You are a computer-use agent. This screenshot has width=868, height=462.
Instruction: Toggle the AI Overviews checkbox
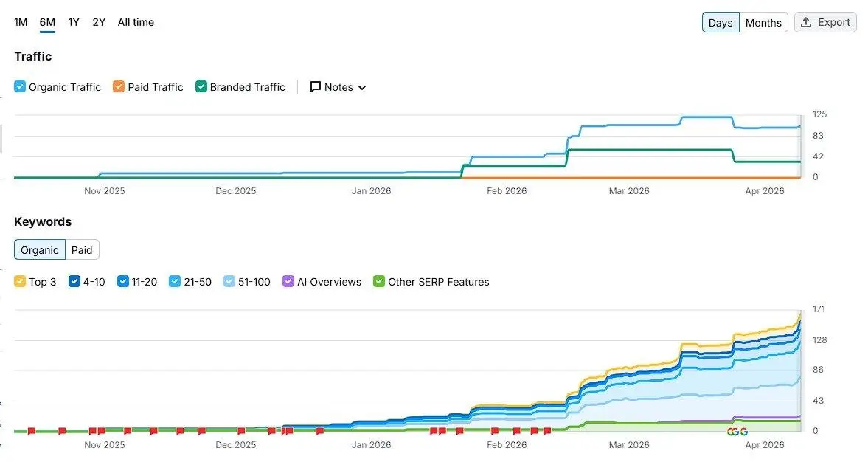(x=288, y=281)
